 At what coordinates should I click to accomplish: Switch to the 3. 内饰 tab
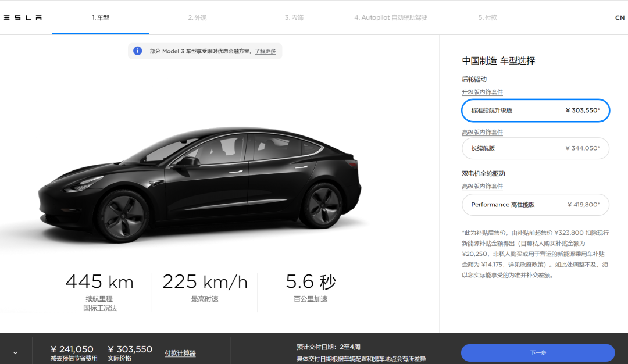[294, 17]
